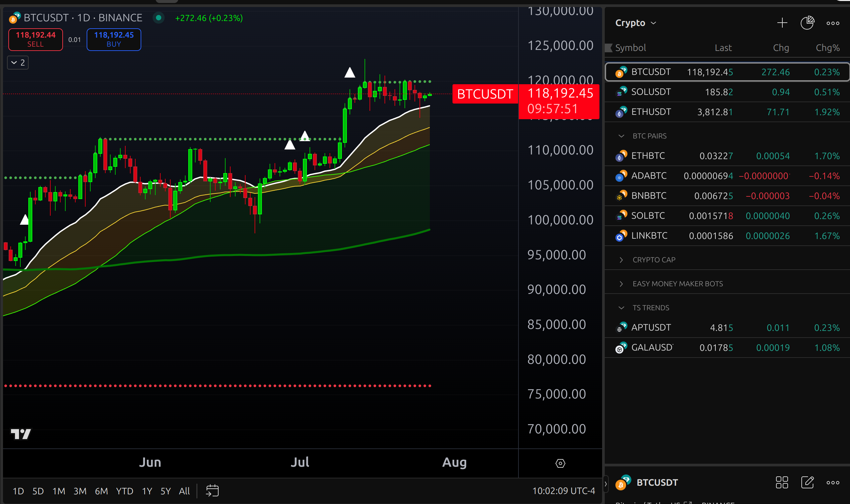Open the Go to date calendar
850x504 pixels.
point(212,490)
